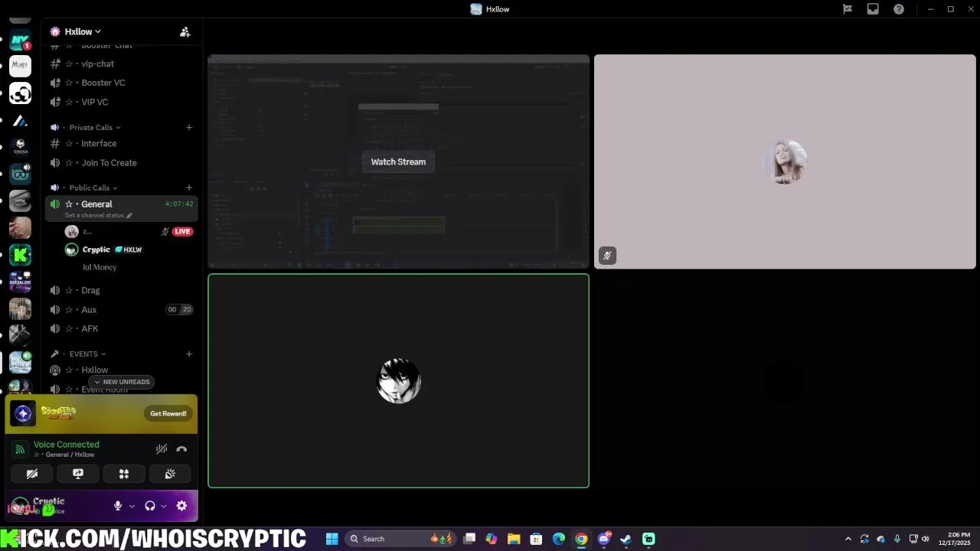Open the Help question mark icon

(899, 9)
